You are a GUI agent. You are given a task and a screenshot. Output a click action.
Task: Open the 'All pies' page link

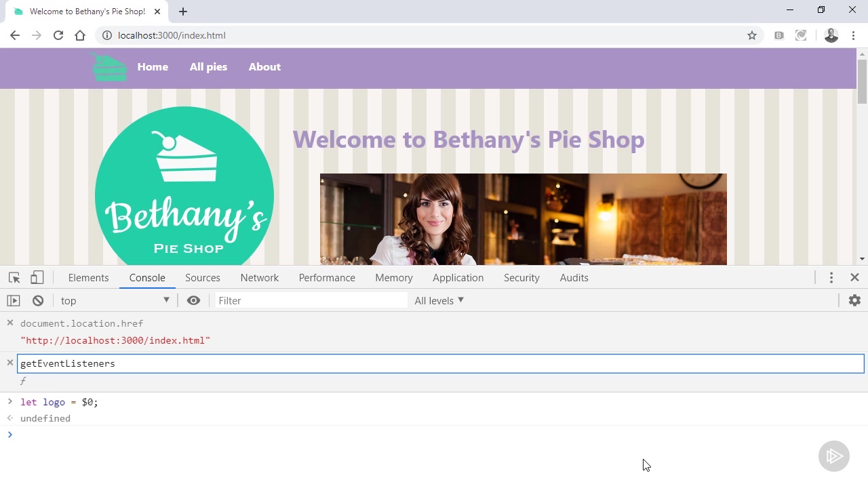pos(208,67)
